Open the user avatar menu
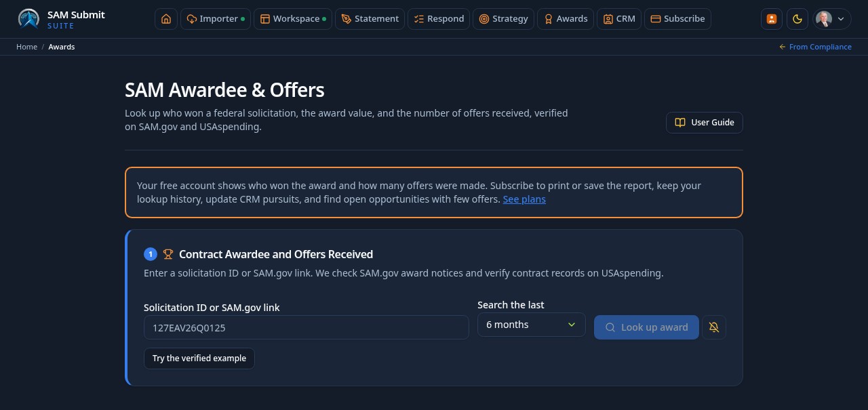Viewport: 868px width, 410px height. pyautogui.click(x=832, y=19)
